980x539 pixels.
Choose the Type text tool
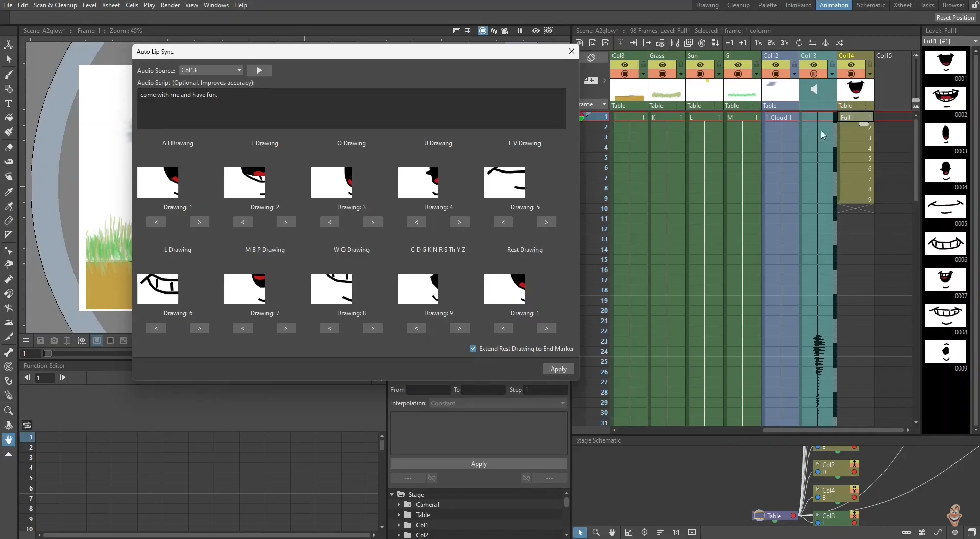9,103
